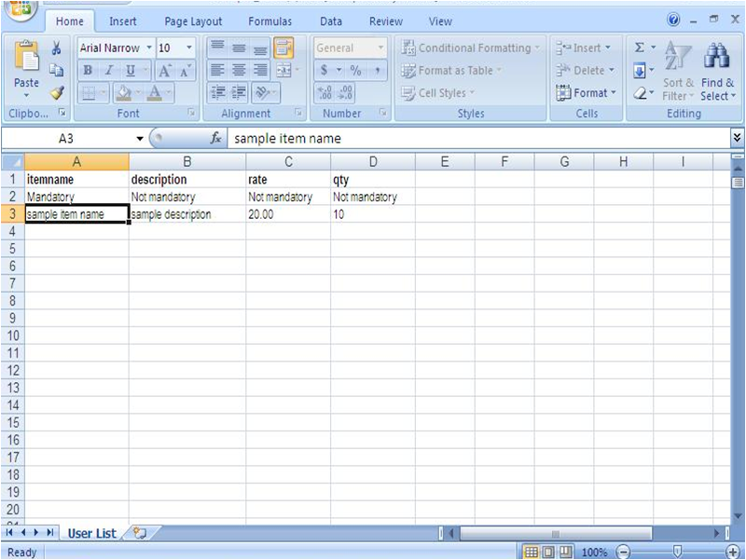Expand the Name Box dropdown arrow
Image resolution: width=746 pixels, height=560 pixels.
pos(139,139)
